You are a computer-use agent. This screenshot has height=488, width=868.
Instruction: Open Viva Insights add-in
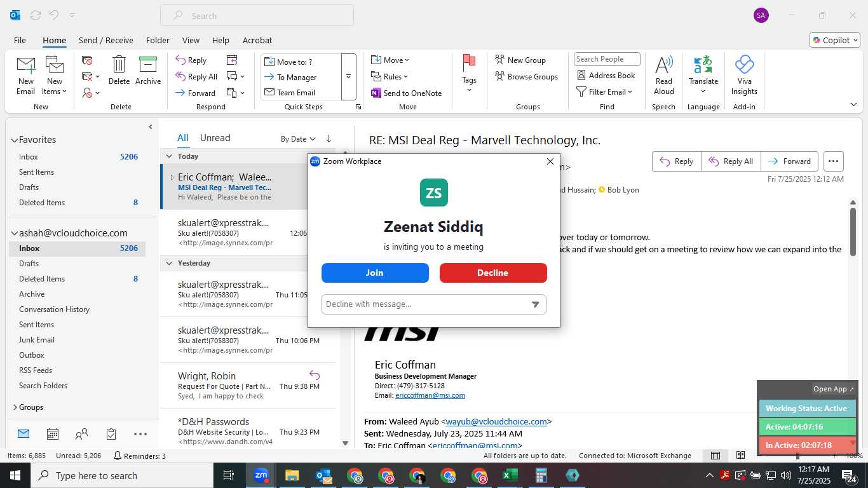tap(744, 76)
